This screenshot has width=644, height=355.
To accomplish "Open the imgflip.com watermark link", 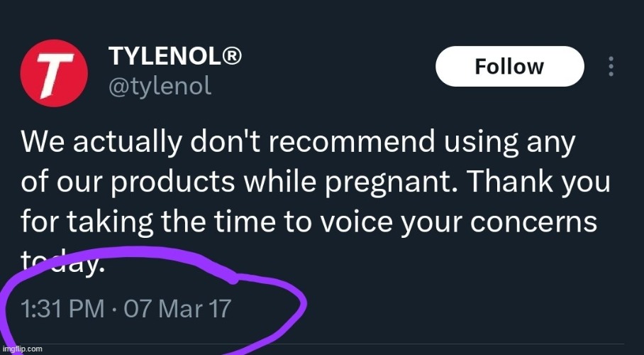I will click(23, 349).
